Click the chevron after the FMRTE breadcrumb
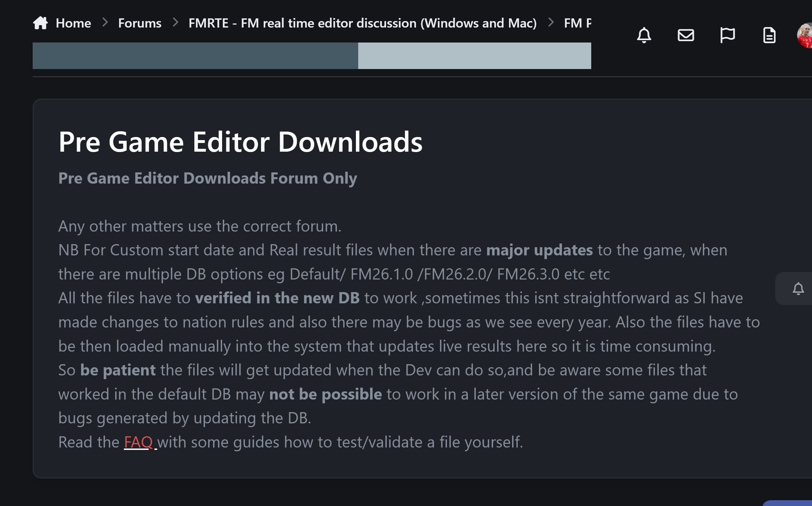 pyautogui.click(x=551, y=22)
